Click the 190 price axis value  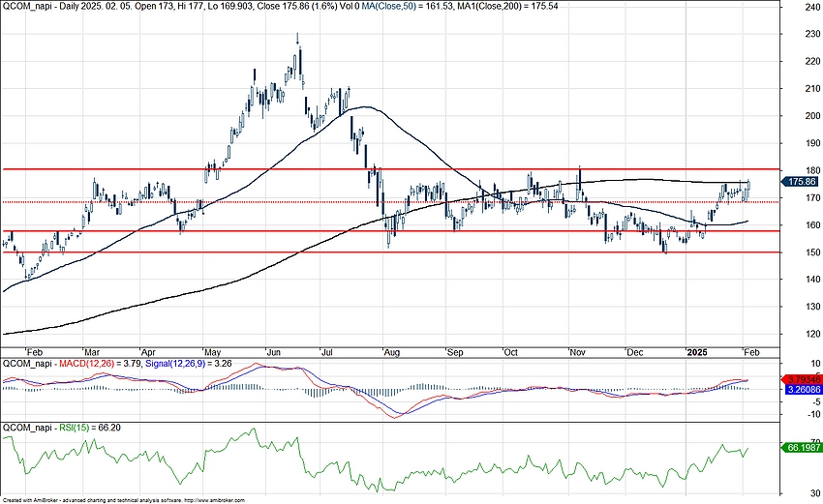click(x=812, y=143)
